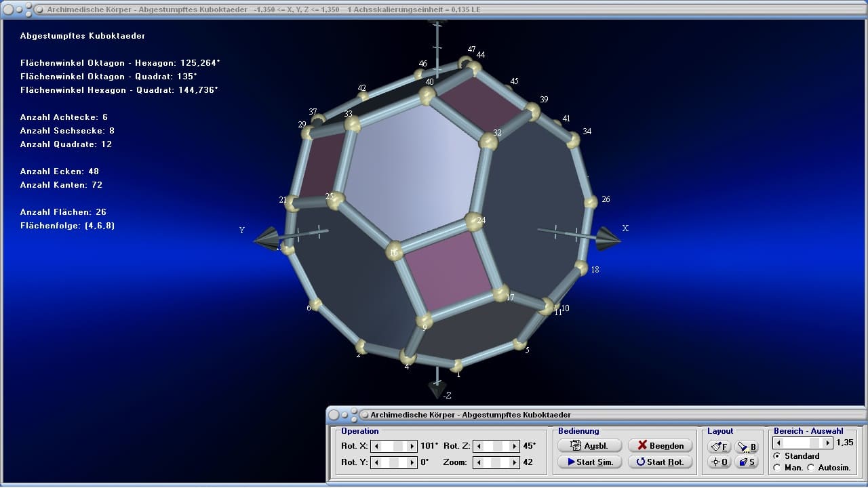
Task: Click vertex sphere 26 on the polyhedron
Action: click(591, 202)
